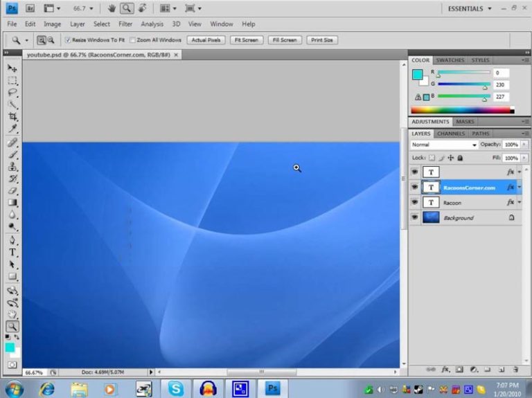Click the Actual Pixels button
Screen dimensions: 532x398
pos(206,40)
